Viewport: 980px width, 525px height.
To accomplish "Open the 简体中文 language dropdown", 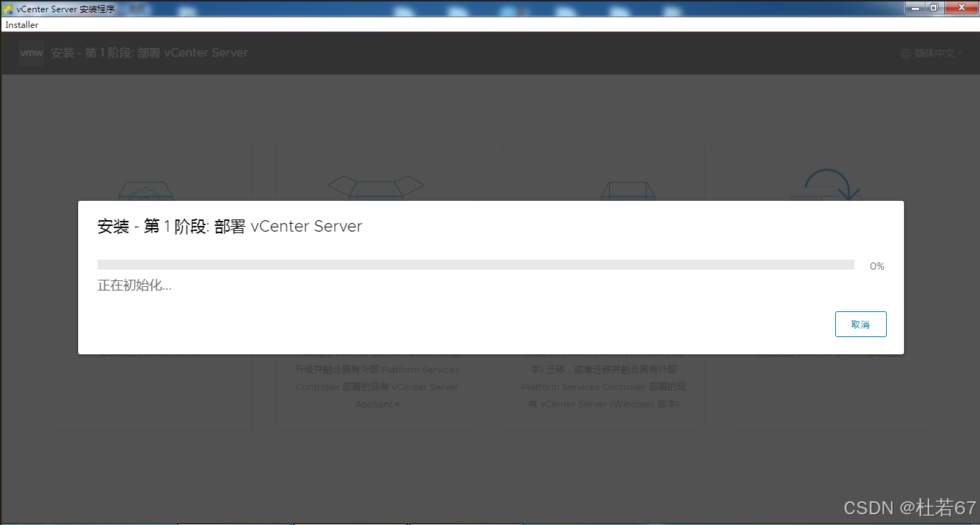I will tap(932, 53).
